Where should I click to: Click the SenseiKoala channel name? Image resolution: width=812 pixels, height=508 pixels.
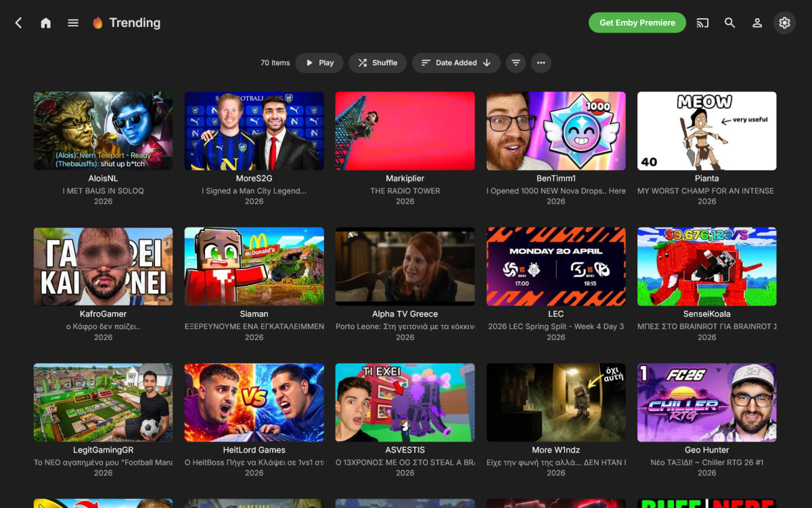[x=707, y=314]
